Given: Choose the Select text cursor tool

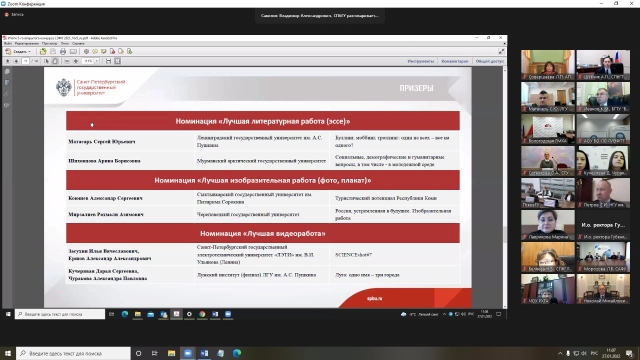Looking at the screenshot, I should 46,61.
